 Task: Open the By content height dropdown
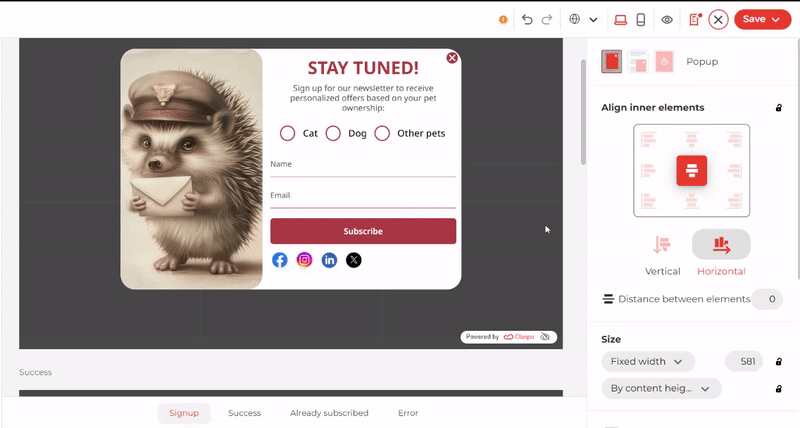[661, 388]
